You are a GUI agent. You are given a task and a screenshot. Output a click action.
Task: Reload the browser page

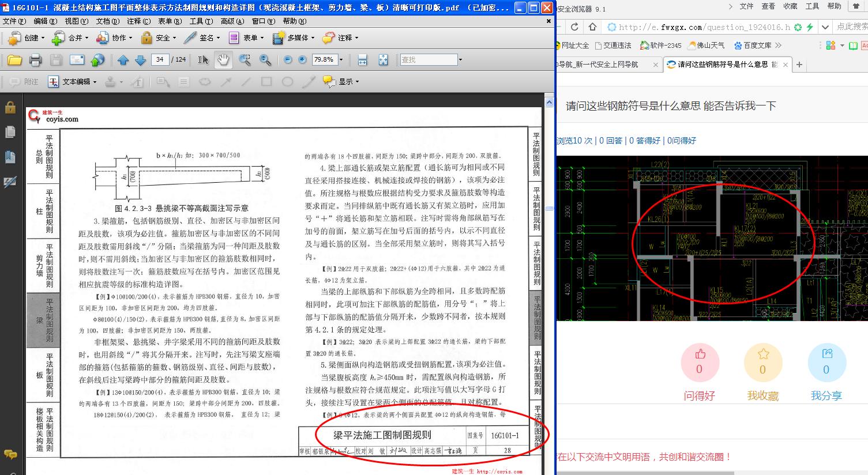(574, 27)
